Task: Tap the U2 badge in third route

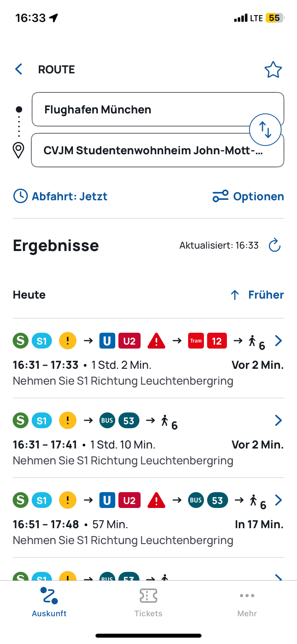Action: [x=129, y=500]
